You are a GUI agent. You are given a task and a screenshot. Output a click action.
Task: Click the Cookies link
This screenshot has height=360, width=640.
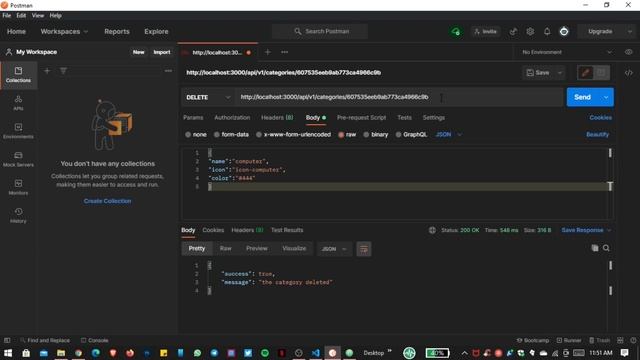tap(600, 118)
